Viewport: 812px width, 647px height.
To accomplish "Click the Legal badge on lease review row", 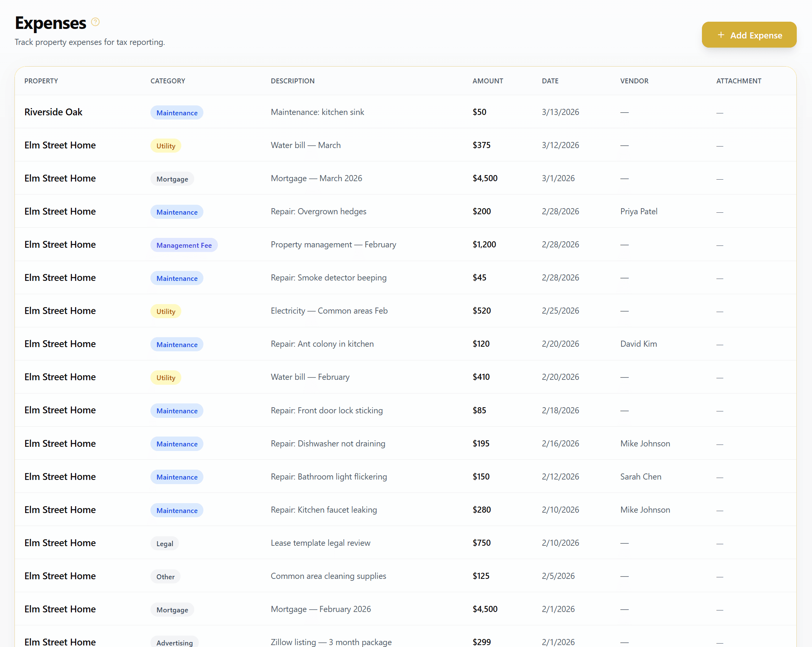I will coord(164,543).
